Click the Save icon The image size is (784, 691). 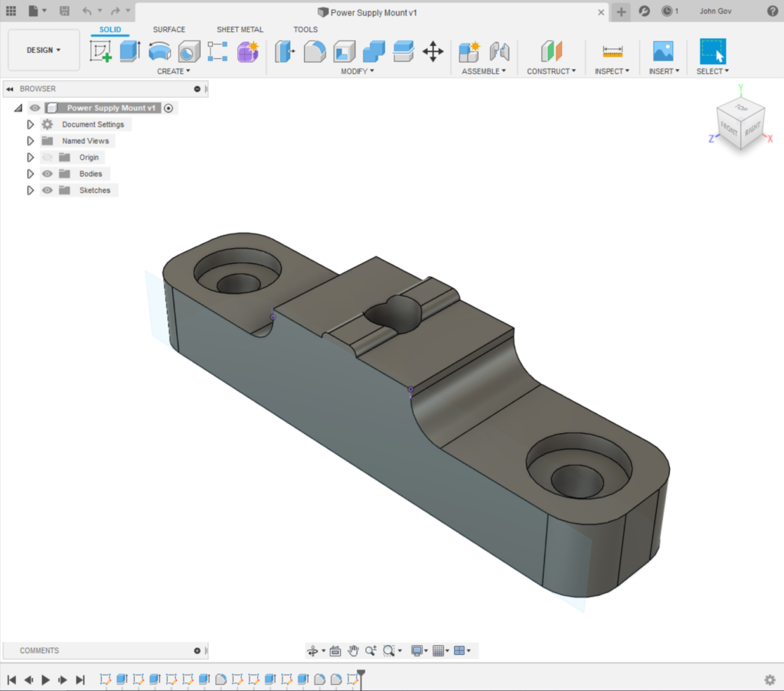click(64, 11)
